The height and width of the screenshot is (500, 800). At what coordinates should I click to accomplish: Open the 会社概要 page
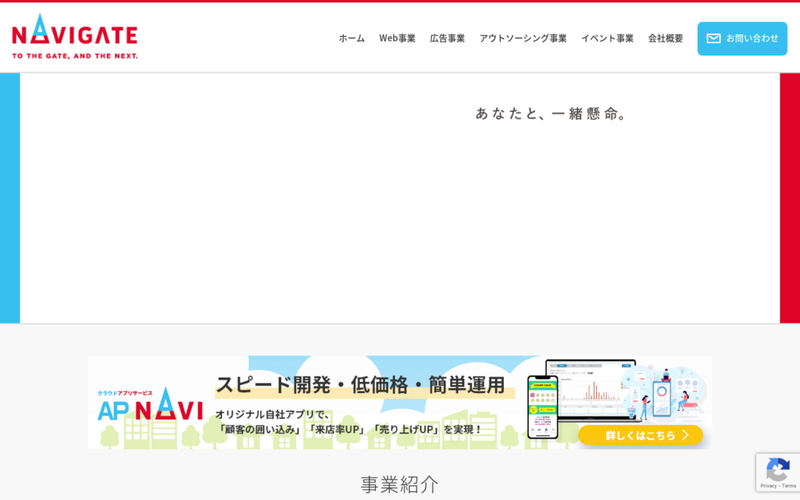coord(665,39)
